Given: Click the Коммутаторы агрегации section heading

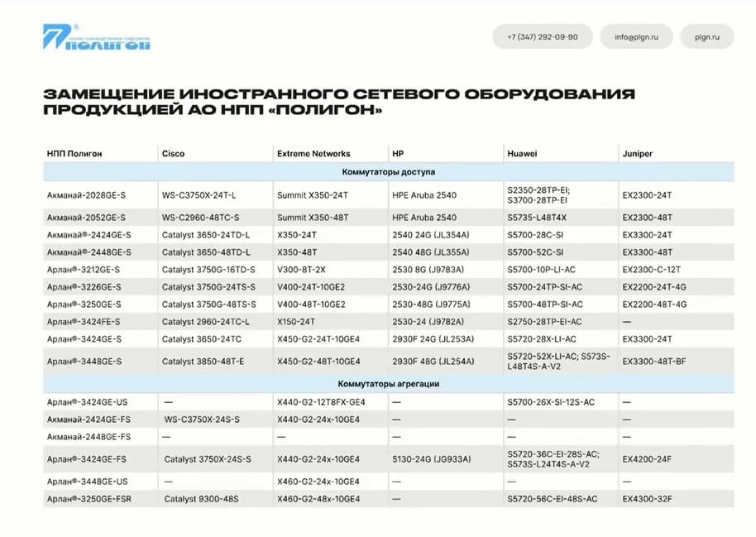Looking at the screenshot, I should tap(389, 384).
